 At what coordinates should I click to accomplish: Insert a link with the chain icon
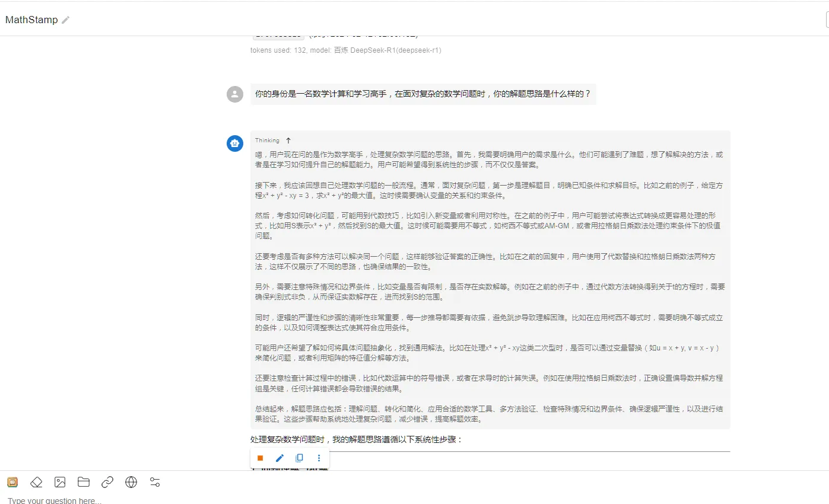107,482
